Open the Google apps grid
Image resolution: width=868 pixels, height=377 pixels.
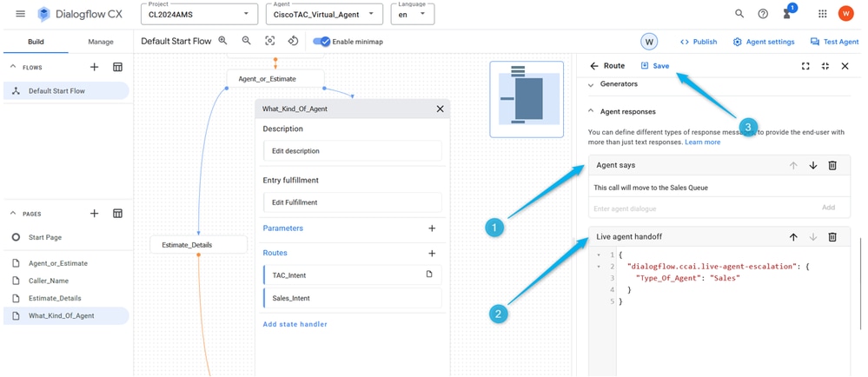pyautogui.click(x=823, y=14)
